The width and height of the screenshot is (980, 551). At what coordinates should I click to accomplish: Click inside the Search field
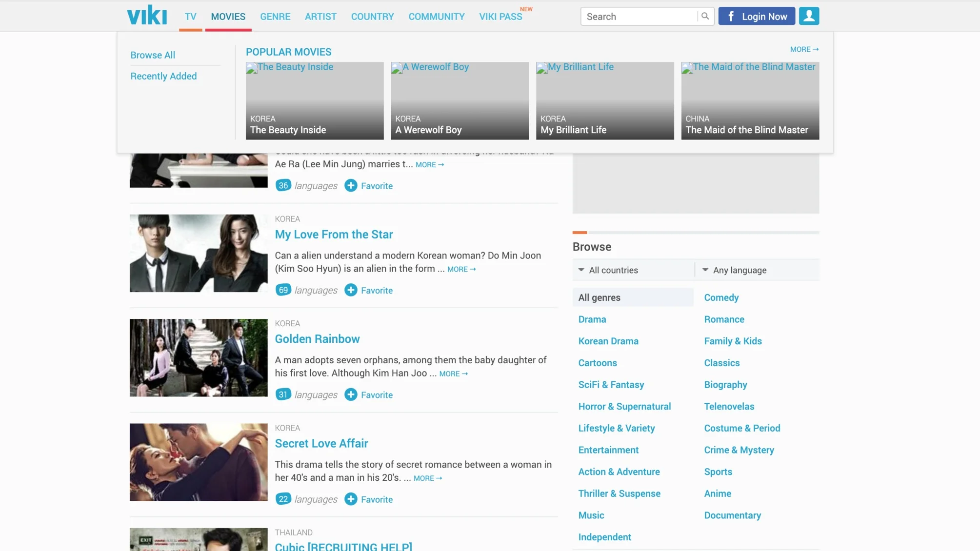pos(639,16)
